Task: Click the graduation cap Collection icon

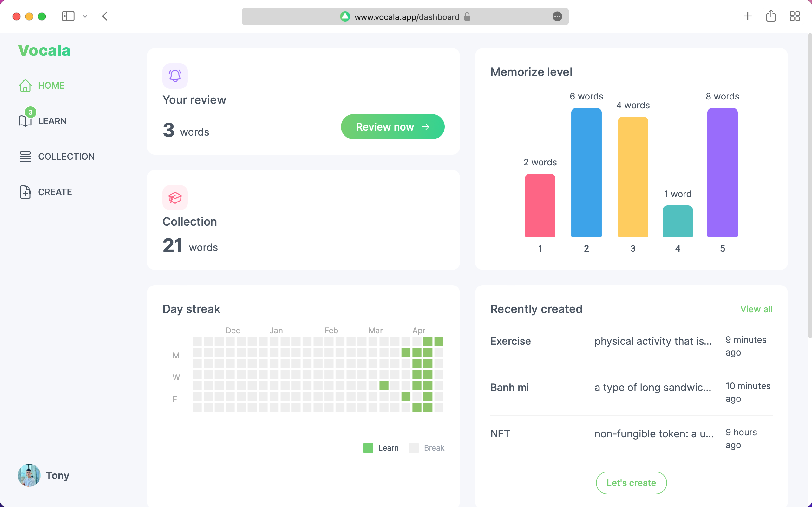Action: (x=175, y=197)
